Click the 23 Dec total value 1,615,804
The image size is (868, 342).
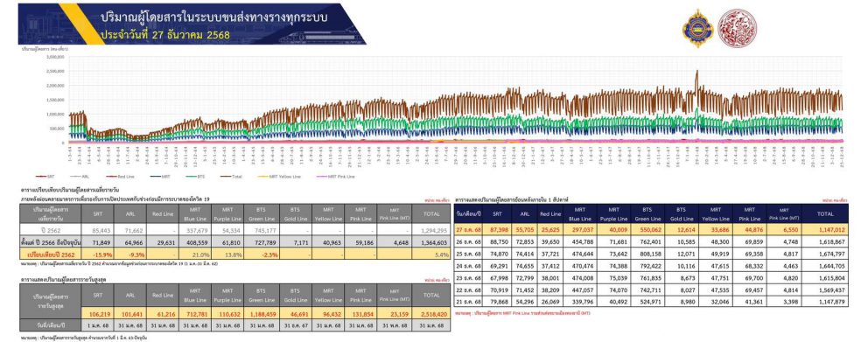[831, 277]
